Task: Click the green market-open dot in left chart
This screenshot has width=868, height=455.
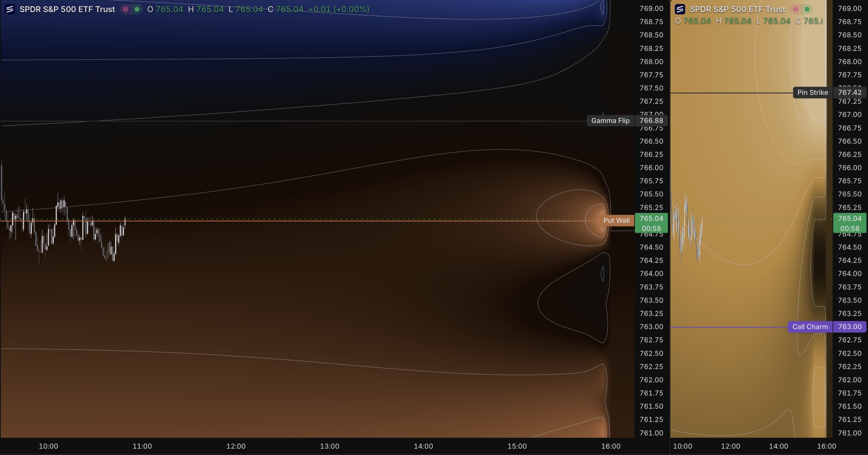Action: point(137,9)
